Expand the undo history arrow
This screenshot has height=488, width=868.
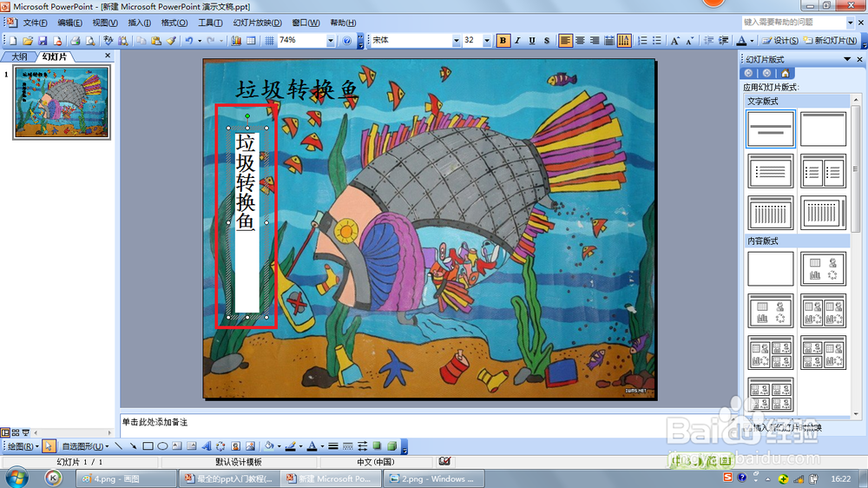tap(200, 41)
